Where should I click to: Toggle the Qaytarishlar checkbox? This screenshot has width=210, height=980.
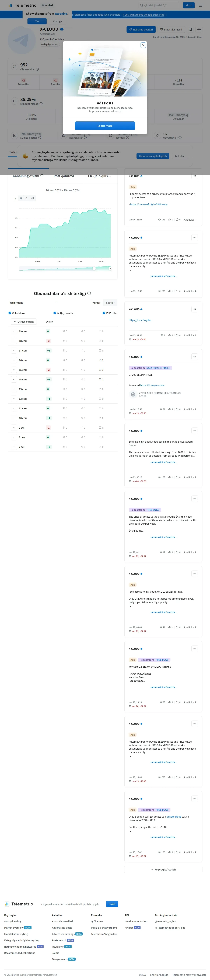(x=55, y=313)
